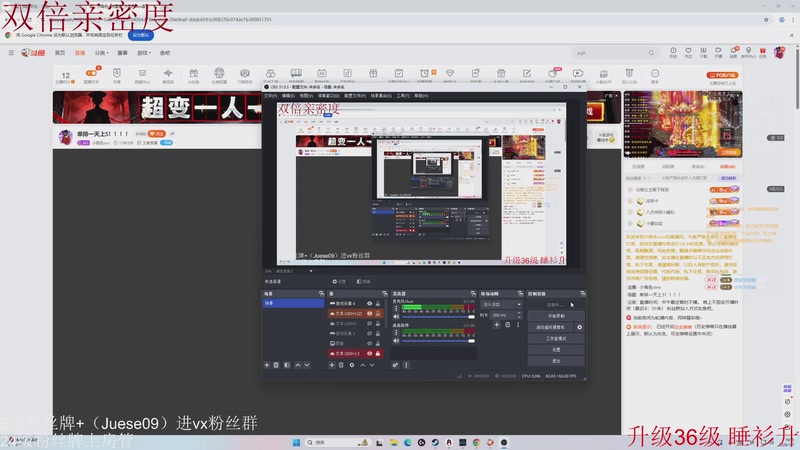Open Windows Start button on taskbar
The image size is (800, 450).
296,442
